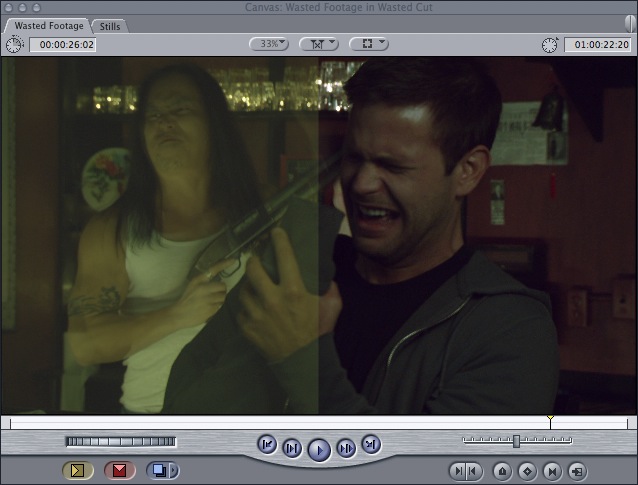The image size is (638, 485).
Task: Click the window zoom button in title bar
Action: tap(36, 7)
